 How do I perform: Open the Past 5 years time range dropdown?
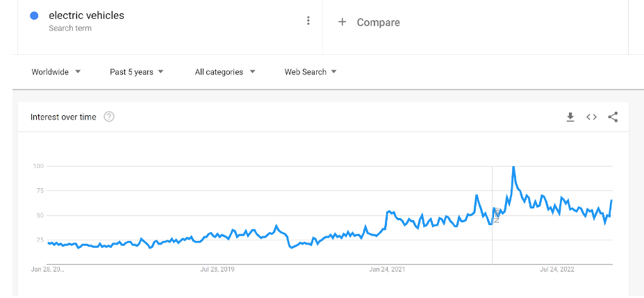136,72
